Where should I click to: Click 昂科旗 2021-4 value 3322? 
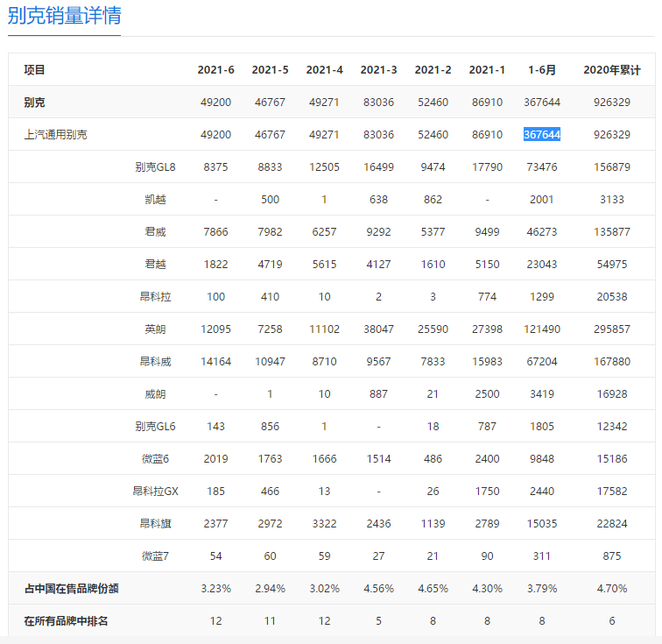324,524
